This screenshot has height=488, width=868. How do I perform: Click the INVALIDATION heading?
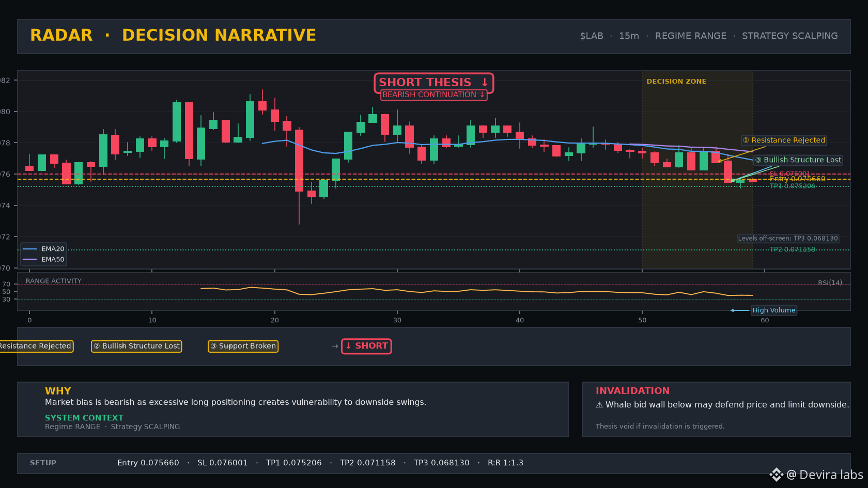pyautogui.click(x=632, y=391)
